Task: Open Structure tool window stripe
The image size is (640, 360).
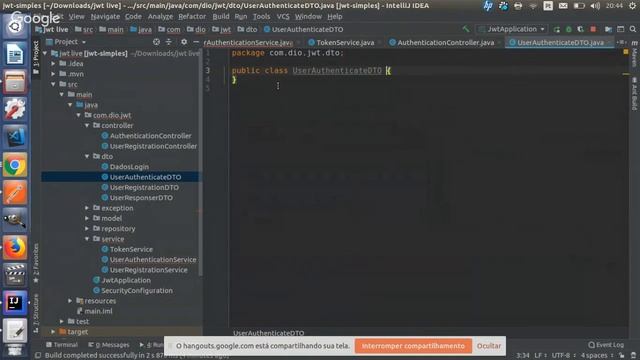Action: [x=36, y=312]
